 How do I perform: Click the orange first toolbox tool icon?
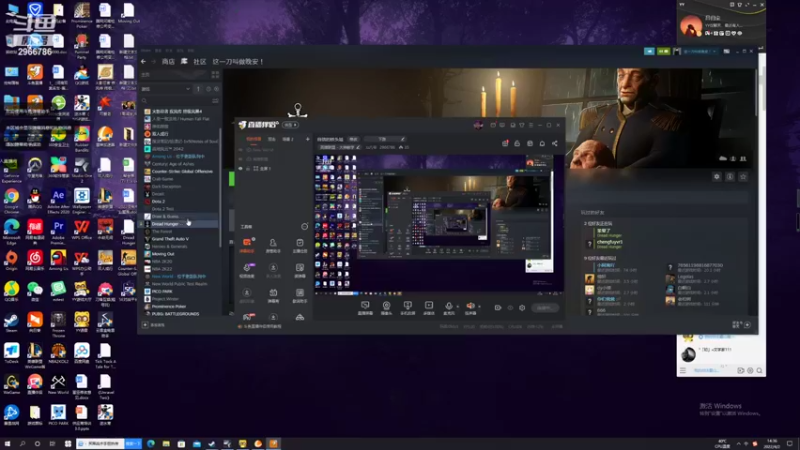(247, 242)
